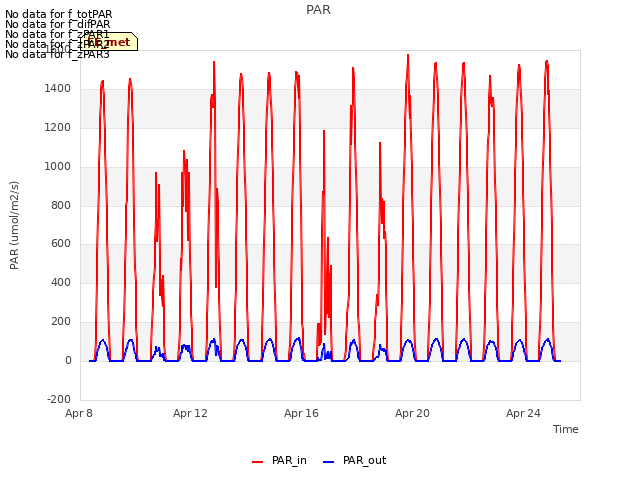Click the highest PAR_in peak near Apr 20
The width and height of the screenshot is (640, 480).
tap(408, 56)
